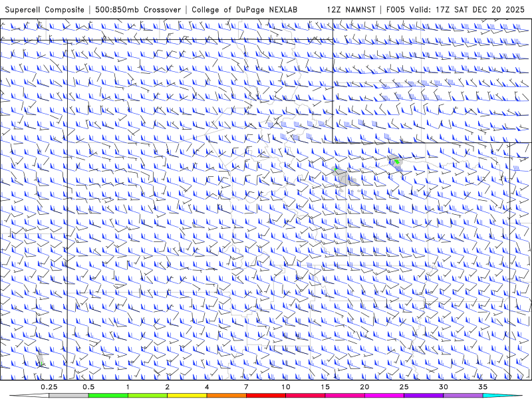532x399 pixels.
Task: Click the bright green 0.5–1 colorbar segment
Action: pos(108,396)
